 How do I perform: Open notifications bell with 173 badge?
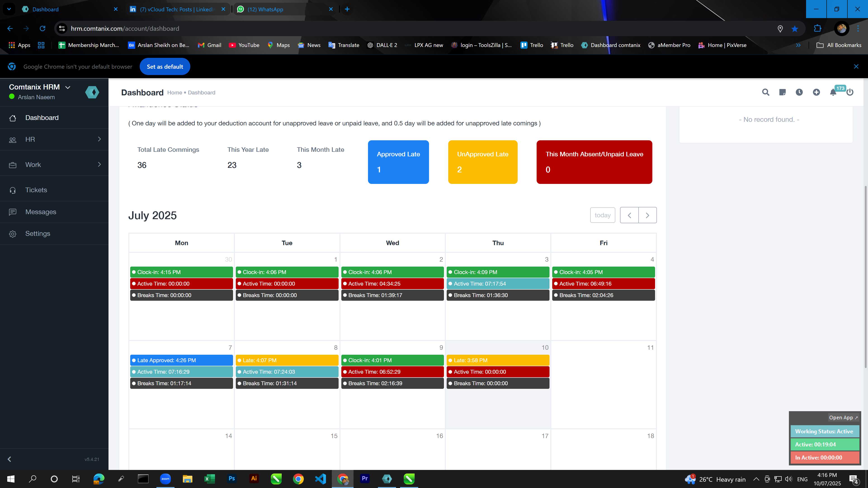coord(833,92)
